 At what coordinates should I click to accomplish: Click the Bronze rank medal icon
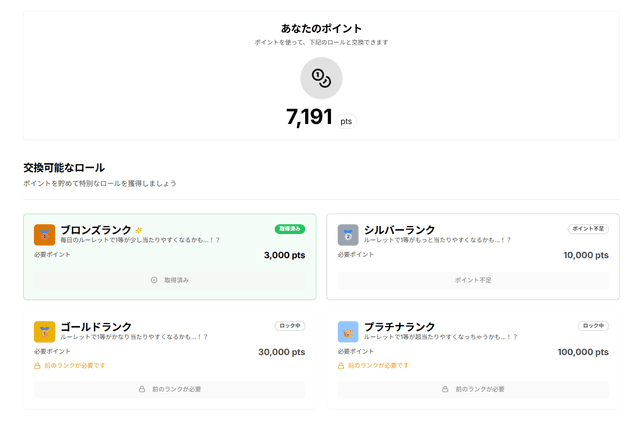44,235
